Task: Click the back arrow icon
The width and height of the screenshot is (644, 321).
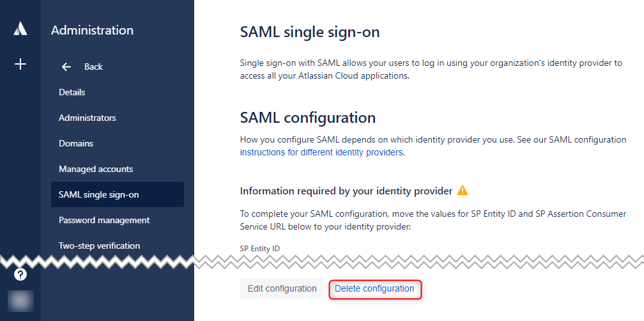Action: pos(66,67)
